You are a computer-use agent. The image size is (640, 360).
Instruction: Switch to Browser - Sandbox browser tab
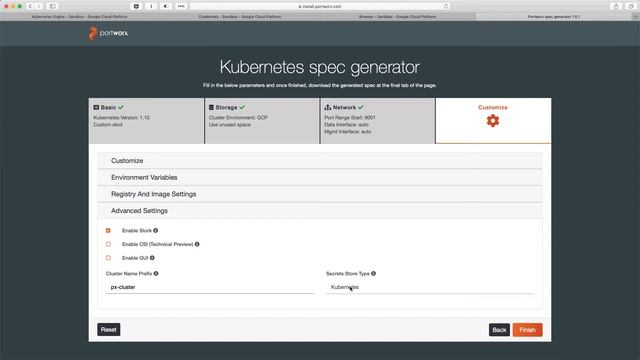pos(397,17)
